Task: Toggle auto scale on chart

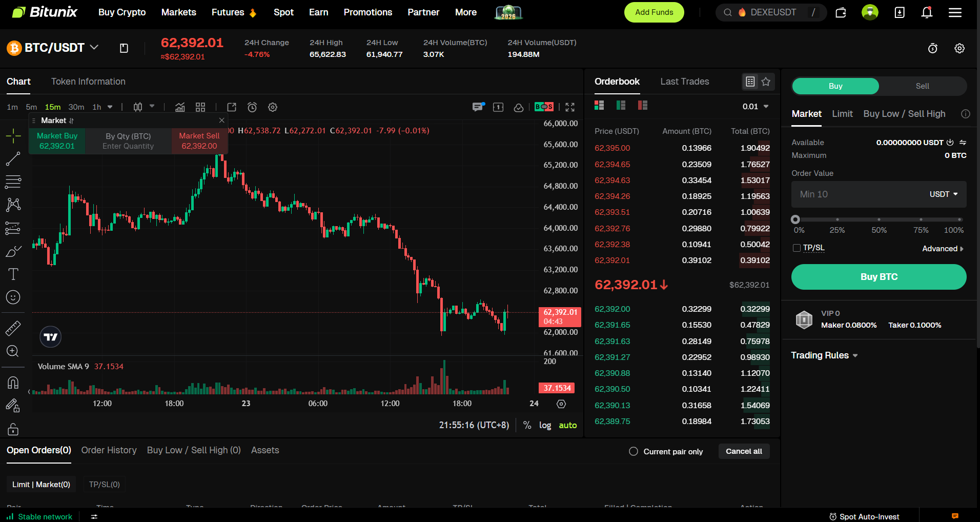Action: 567,425
